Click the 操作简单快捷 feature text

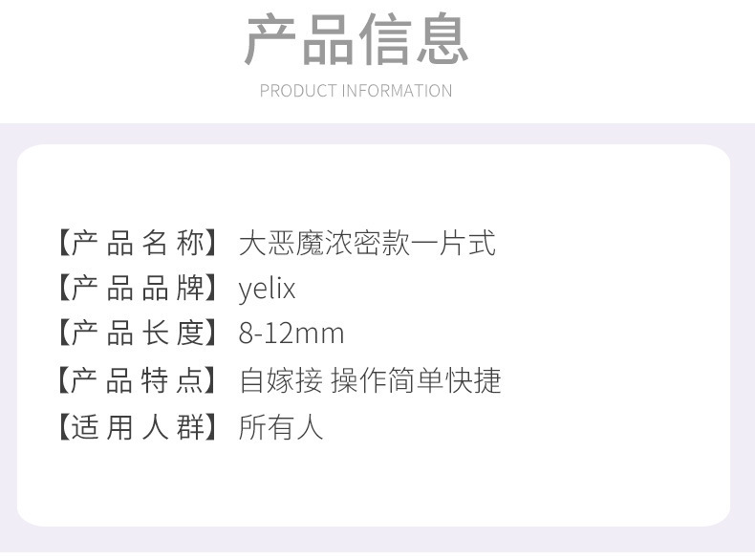416,380
